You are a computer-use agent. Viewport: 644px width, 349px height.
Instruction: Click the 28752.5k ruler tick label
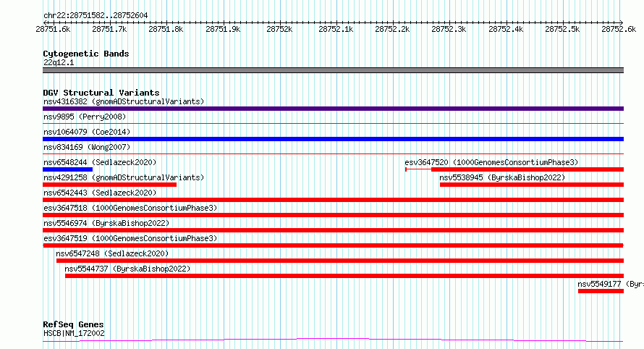tap(562, 29)
